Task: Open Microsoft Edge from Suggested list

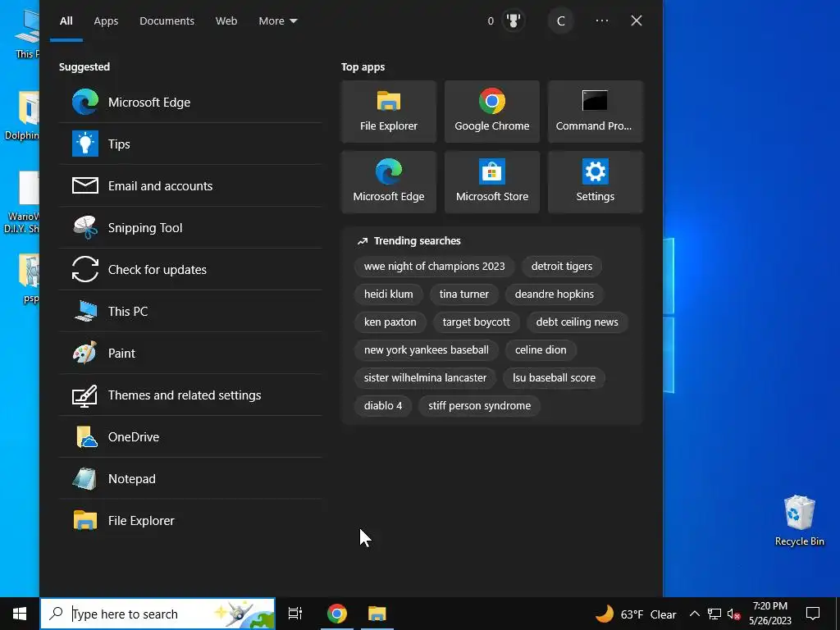Action: point(190,103)
